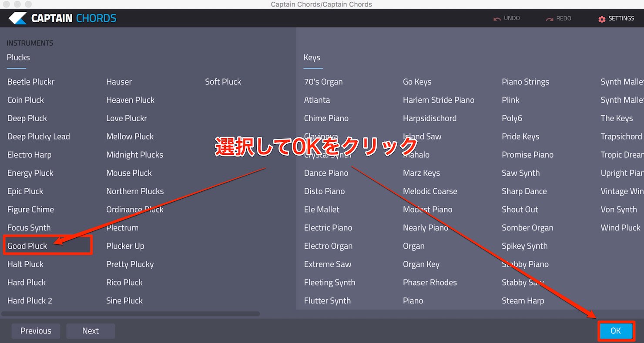The height and width of the screenshot is (343, 644).
Task: Click the Captain Chords logo icon
Action: coord(18,18)
